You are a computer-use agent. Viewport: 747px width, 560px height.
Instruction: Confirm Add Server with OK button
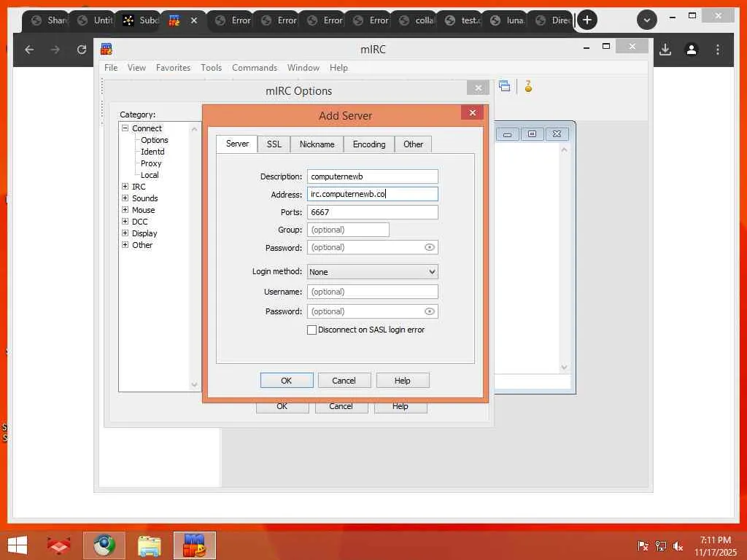coord(286,381)
